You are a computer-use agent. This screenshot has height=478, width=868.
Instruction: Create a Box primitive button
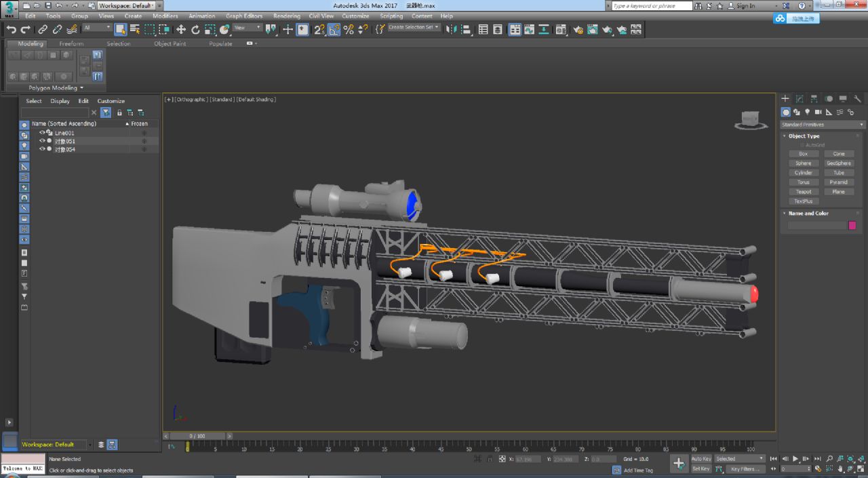click(804, 154)
